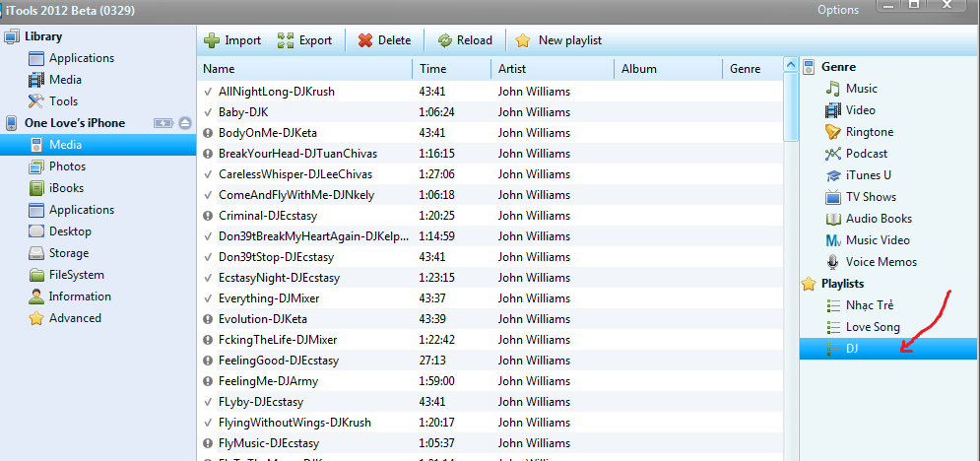This screenshot has width=980, height=461.
Task: Open the Desktop icon in sidebar
Action: (36, 231)
